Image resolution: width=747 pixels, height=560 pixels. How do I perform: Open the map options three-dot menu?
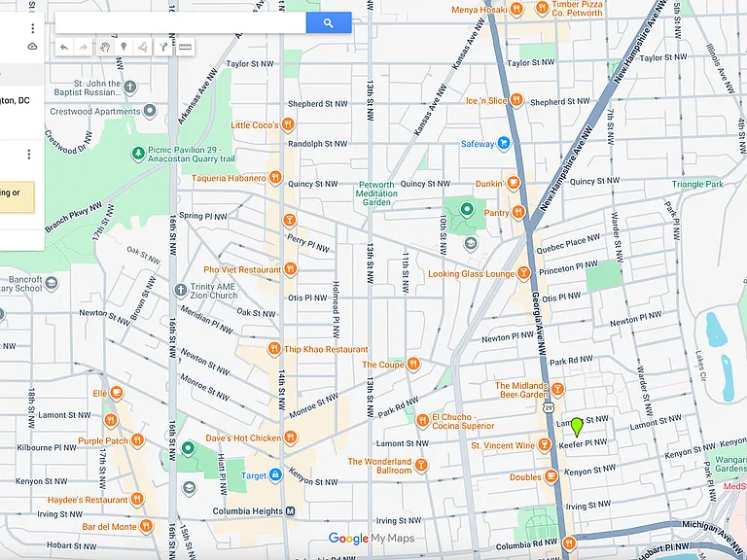(x=32, y=28)
